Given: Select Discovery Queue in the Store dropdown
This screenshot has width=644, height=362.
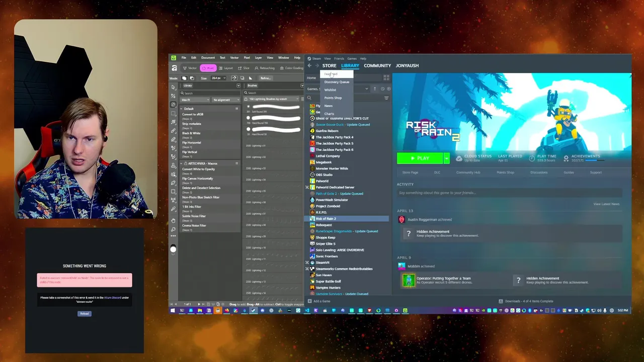Looking at the screenshot, I should 337,82.
